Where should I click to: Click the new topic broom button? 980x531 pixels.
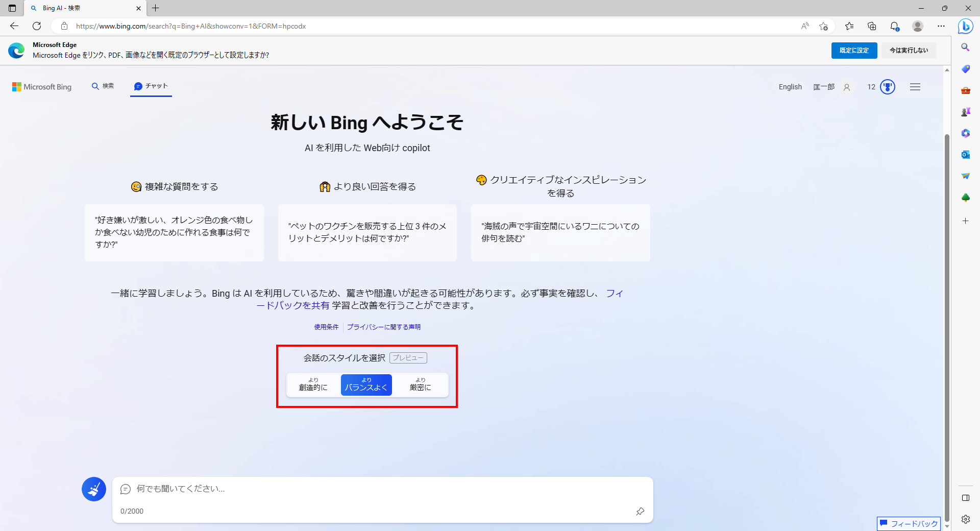tap(94, 489)
